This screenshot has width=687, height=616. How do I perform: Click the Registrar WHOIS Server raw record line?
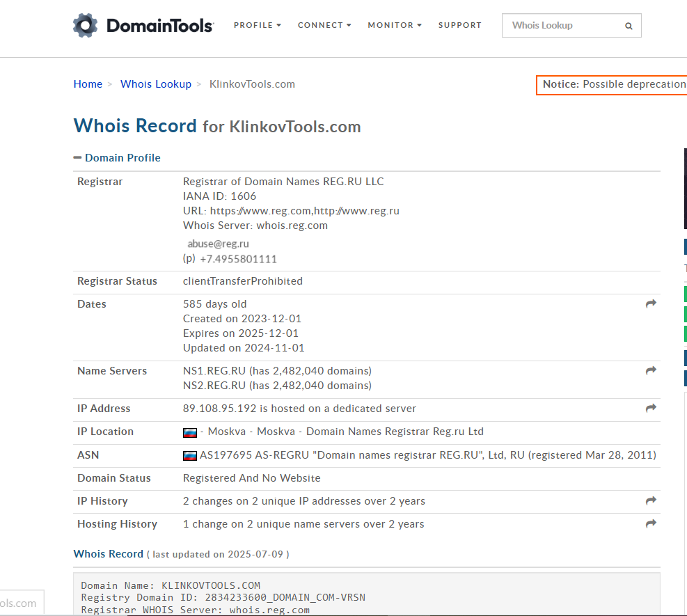[x=196, y=610]
